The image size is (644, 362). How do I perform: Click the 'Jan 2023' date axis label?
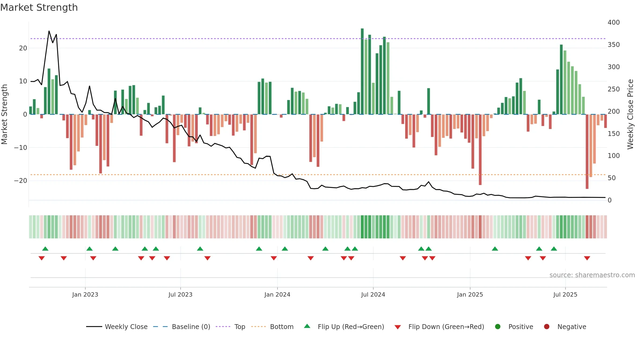click(x=85, y=295)
